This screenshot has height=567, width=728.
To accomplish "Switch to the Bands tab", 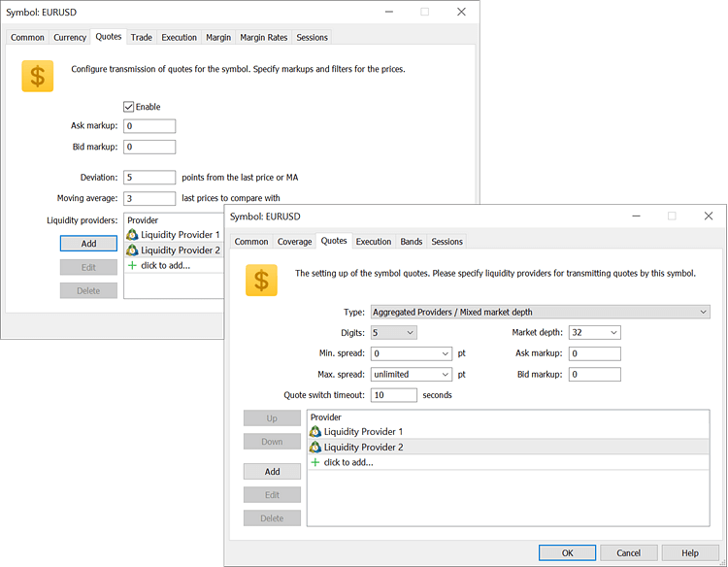I will pos(411,242).
